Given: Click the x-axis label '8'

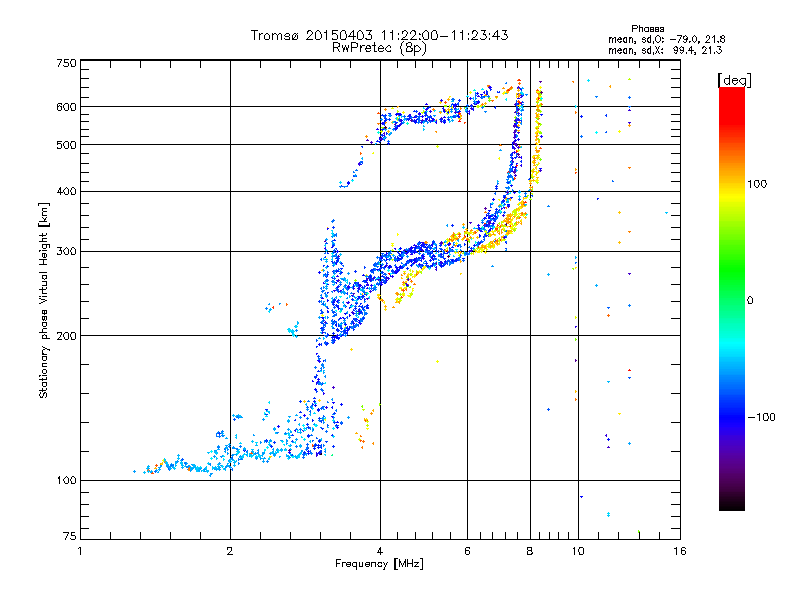Looking at the screenshot, I should (530, 551).
